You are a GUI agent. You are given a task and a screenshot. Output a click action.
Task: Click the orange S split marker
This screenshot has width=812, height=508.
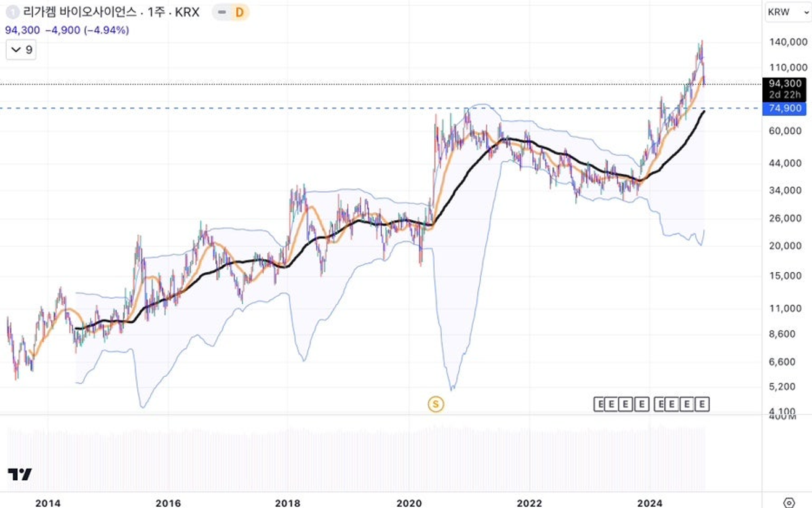[436, 404]
